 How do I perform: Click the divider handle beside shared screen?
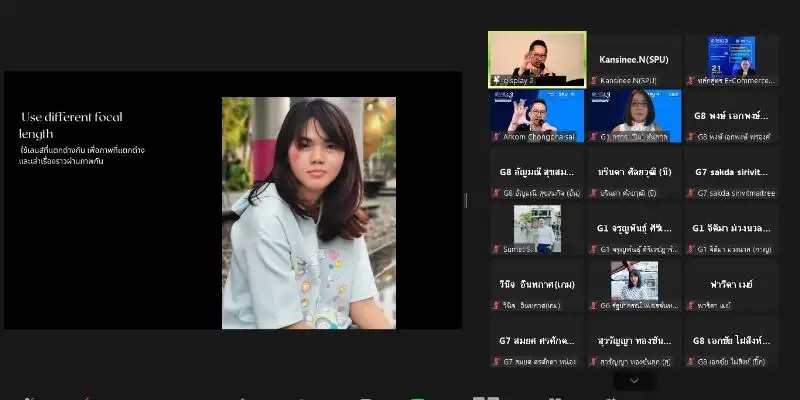pyautogui.click(x=466, y=200)
